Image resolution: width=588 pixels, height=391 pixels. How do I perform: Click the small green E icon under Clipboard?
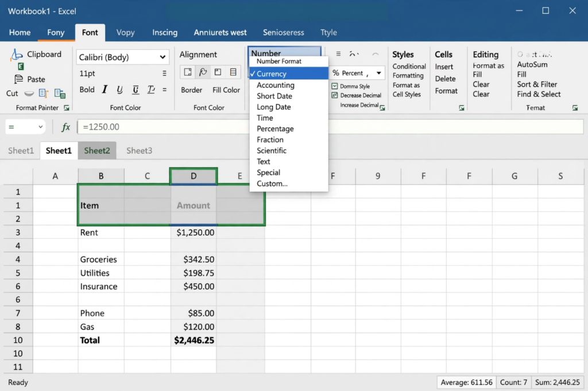pyautogui.click(x=21, y=67)
